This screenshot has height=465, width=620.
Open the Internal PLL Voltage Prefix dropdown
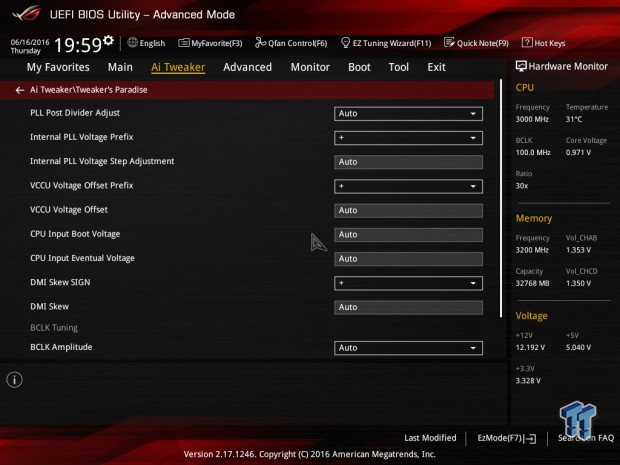[x=408, y=138]
